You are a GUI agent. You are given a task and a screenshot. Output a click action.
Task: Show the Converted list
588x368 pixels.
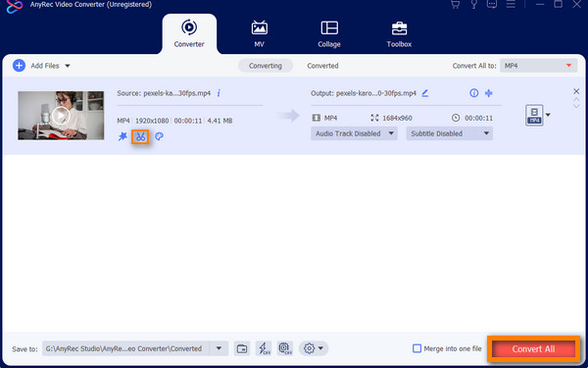tap(322, 66)
